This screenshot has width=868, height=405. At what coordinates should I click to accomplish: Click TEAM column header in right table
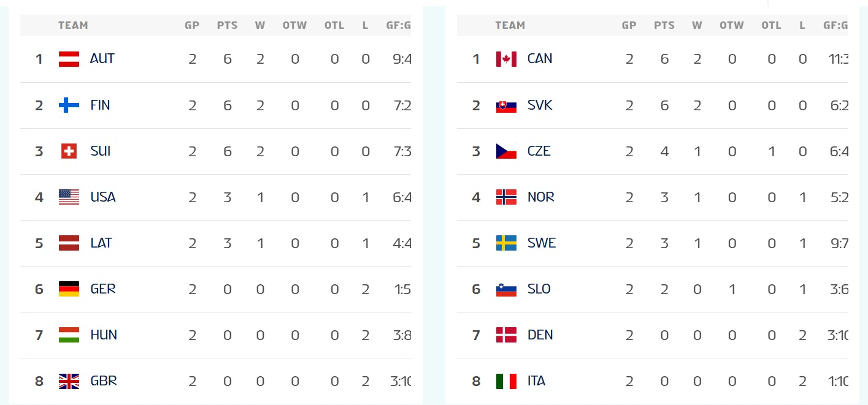click(x=510, y=25)
